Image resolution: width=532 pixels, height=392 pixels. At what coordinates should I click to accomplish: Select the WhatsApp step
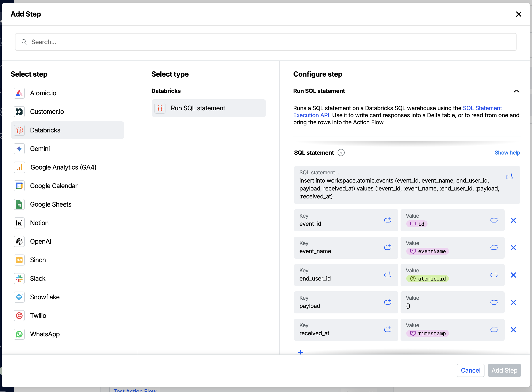(67, 334)
